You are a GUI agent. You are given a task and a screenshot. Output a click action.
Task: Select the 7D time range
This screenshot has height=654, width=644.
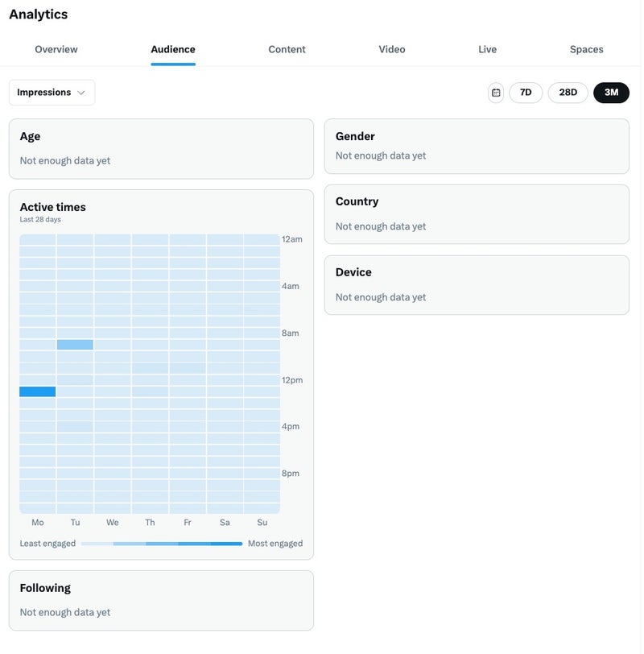click(526, 93)
